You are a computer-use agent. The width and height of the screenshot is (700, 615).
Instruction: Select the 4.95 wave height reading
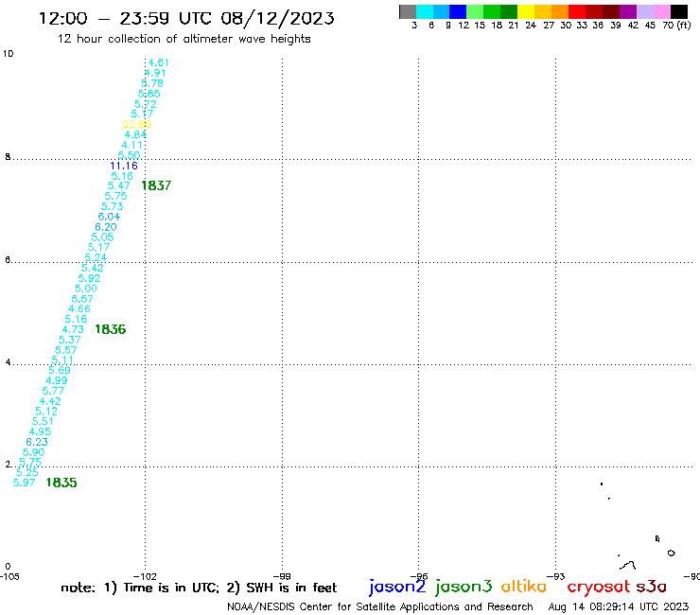click(40, 431)
